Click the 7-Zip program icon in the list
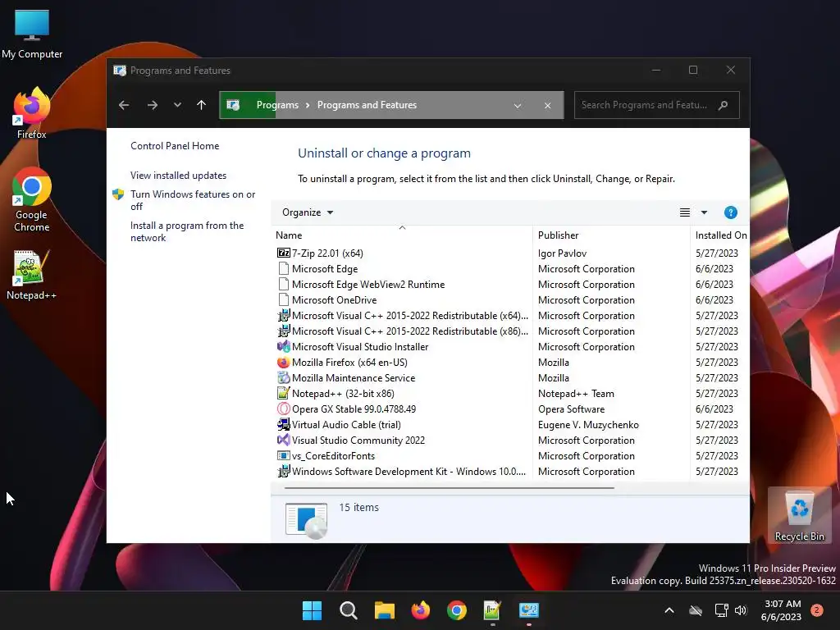The height and width of the screenshot is (630, 840). tap(283, 253)
